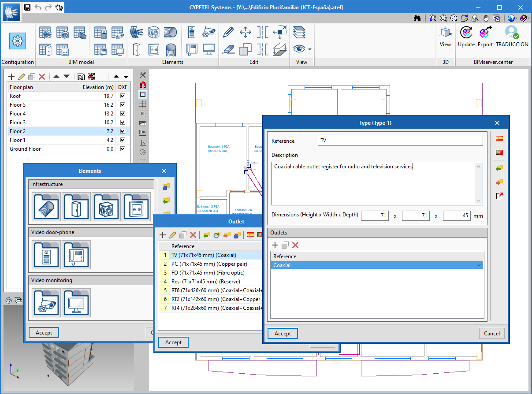
Task: Toggle DXF checkbox for Floor 5
Action: point(123,105)
